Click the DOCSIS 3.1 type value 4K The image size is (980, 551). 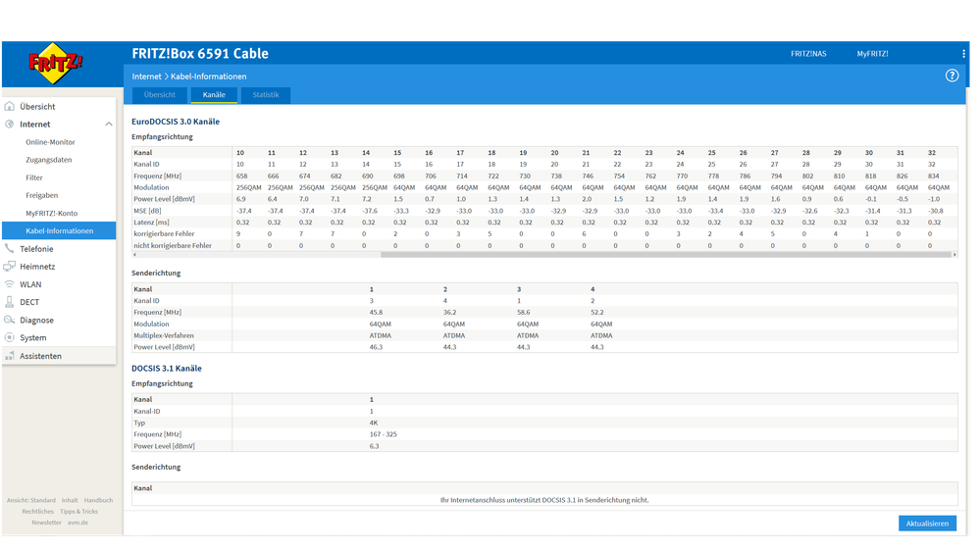(x=373, y=423)
